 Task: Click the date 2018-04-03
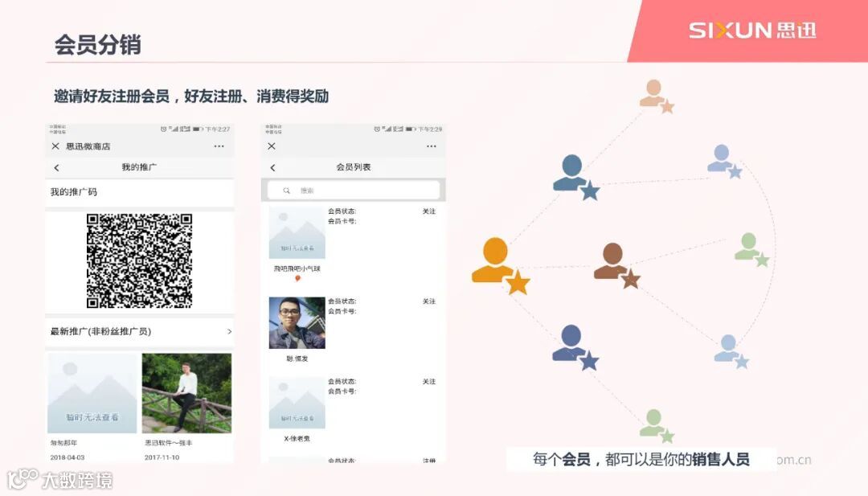pyautogui.click(x=68, y=457)
